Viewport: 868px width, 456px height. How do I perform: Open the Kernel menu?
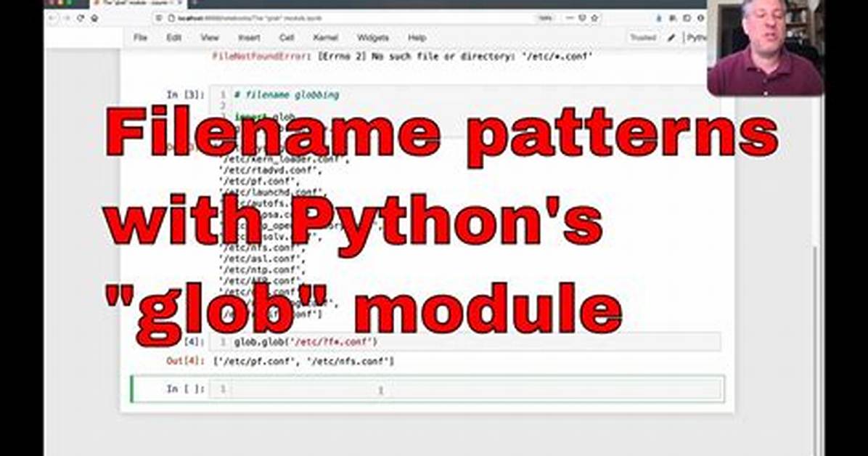pyautogui.click(x=325, y=38)
